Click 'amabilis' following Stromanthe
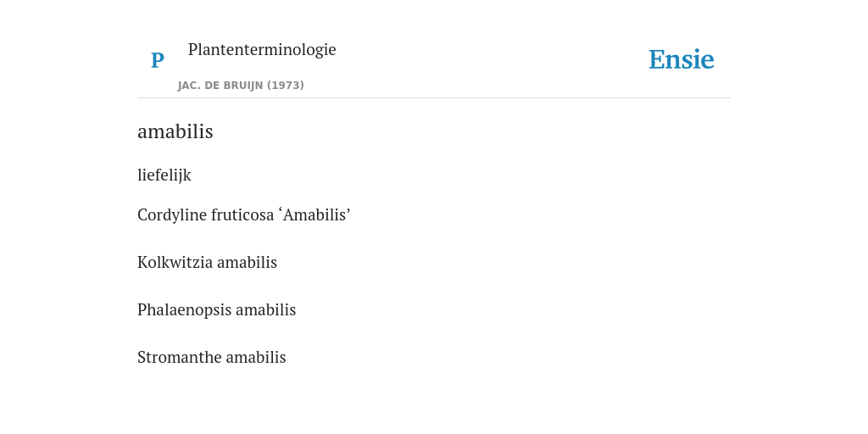Viewport: 868px width, 434px height. click(256, 358)
